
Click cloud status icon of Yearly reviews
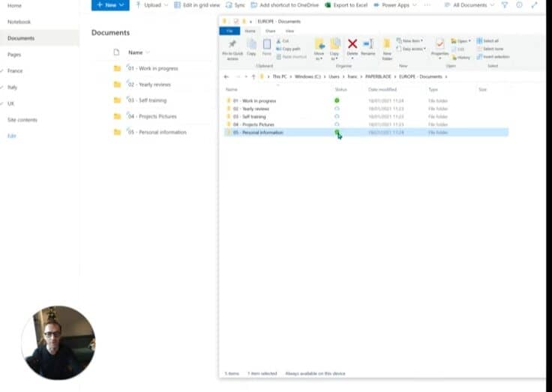pos(337,109)
